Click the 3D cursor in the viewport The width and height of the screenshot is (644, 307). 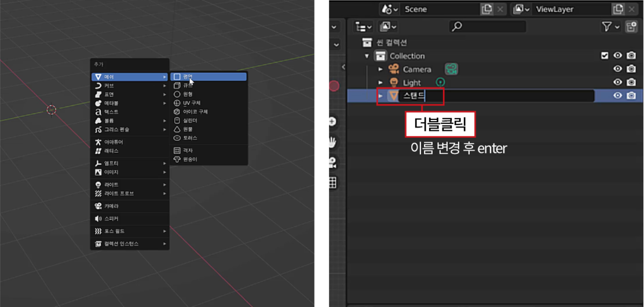pyautogui.click(x=52, y=109)
